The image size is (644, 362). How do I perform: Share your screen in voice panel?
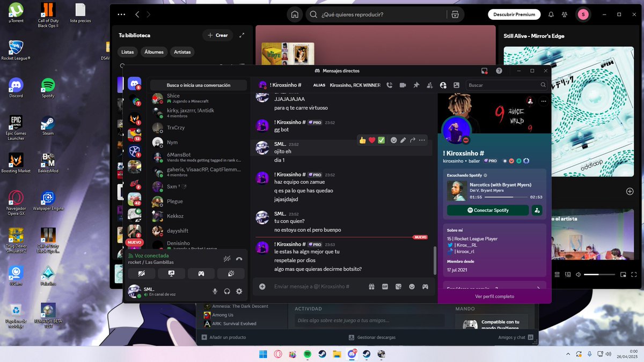pyautogui.click(x=172, y=274)
